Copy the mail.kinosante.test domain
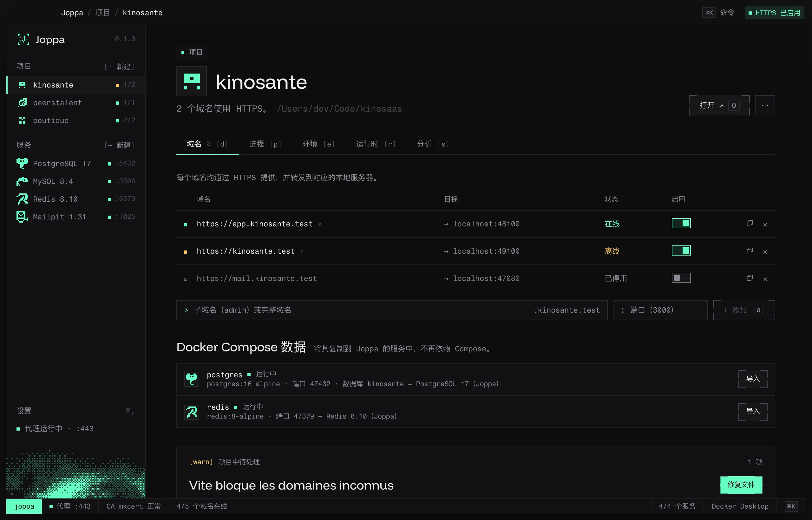Image resolution: width=812 pixels, height=520 pixels. coord(750,278)
